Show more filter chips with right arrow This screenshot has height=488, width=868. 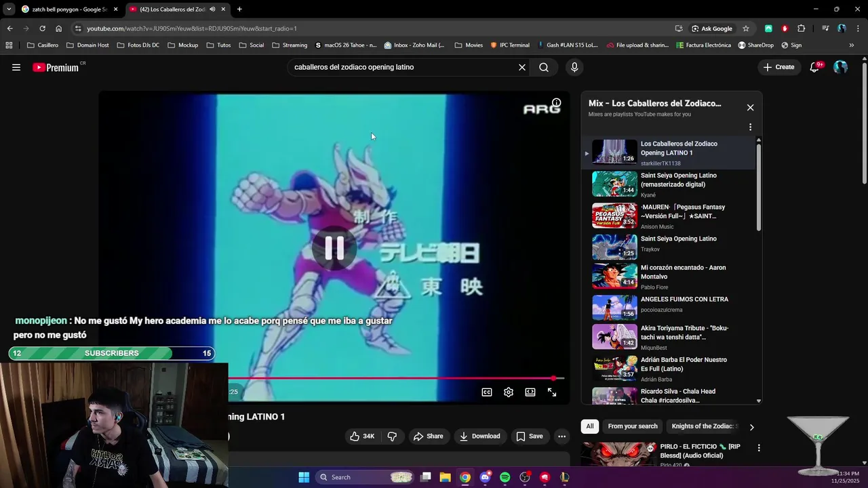point(751,427)
